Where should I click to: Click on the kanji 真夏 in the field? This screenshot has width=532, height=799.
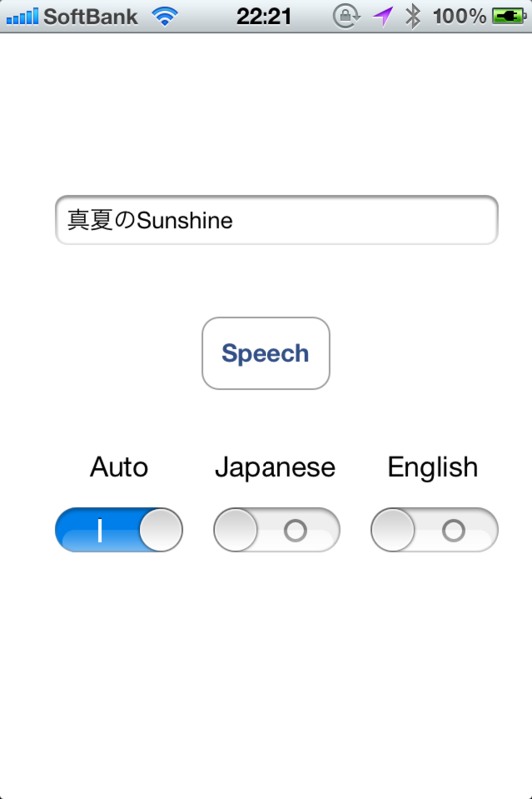pyautogui.click(x=90, y=220)
